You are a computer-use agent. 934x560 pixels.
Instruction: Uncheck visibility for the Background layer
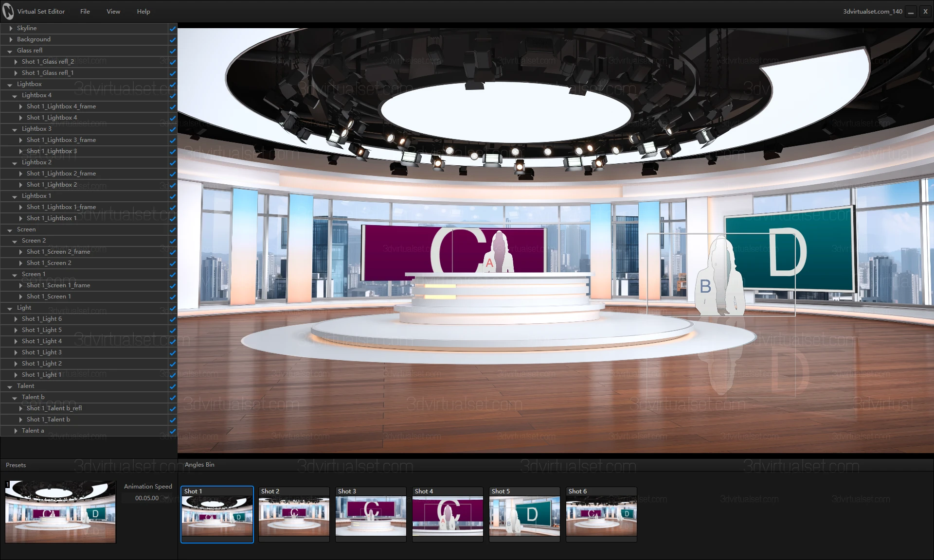coord(173,40)
